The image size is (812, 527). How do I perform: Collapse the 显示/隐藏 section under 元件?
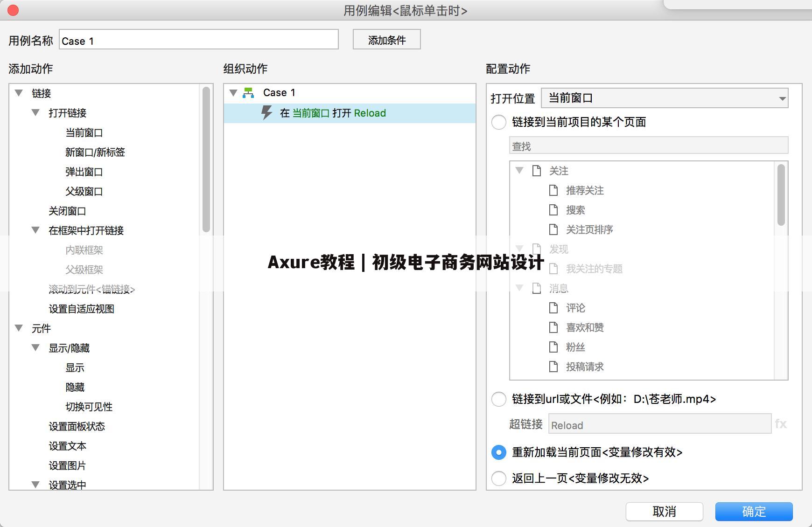35,347
